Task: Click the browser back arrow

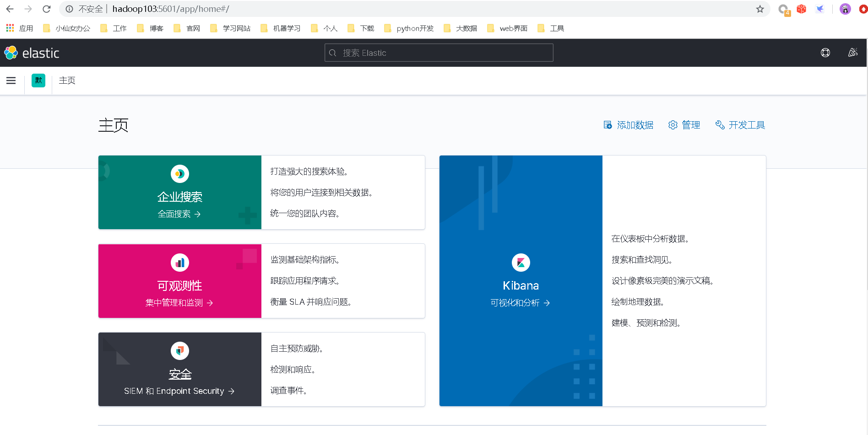Action: (10, 9)
